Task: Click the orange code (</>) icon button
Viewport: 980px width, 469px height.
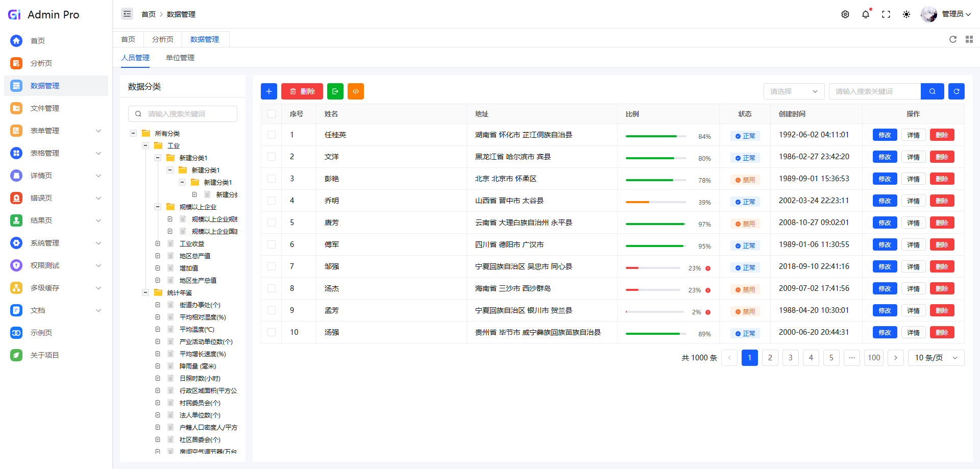Action: [356, 91]
